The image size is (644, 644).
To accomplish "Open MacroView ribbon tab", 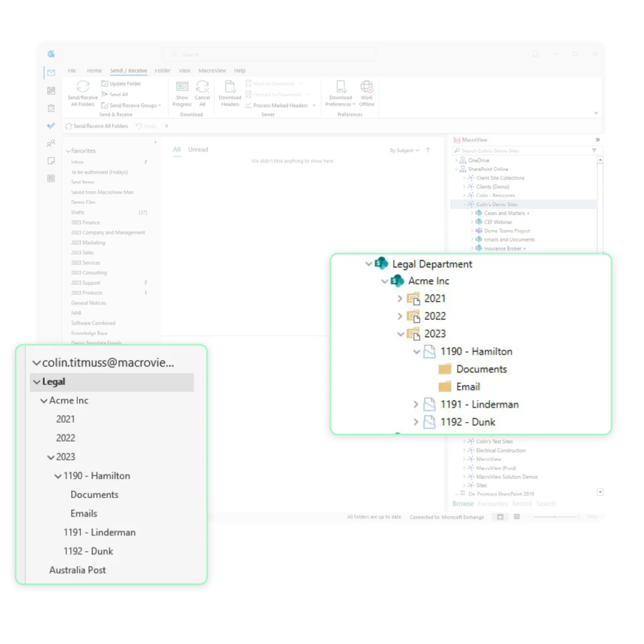I will (x=213, y=70).
